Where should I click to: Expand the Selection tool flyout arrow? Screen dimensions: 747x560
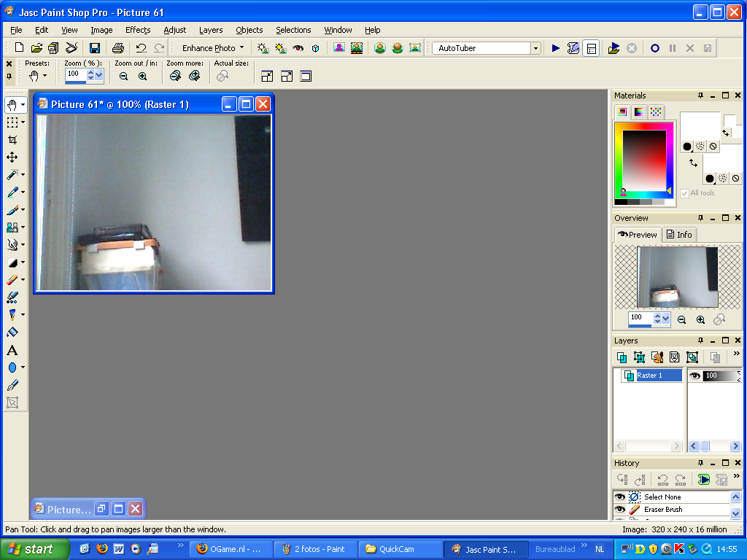click(x=23, y=122)
